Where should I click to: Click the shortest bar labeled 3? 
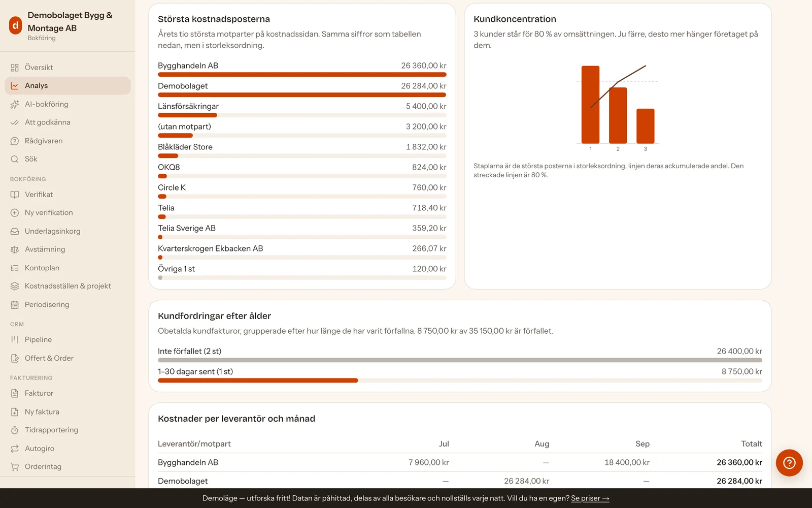(x=646, y=126)
